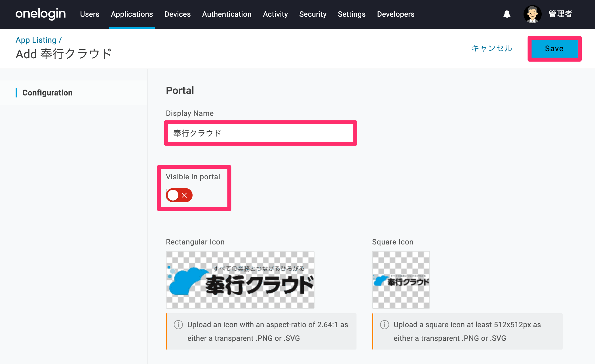Open the Authentication menu
Screen dimensions: 595x364
coord(227,14)
